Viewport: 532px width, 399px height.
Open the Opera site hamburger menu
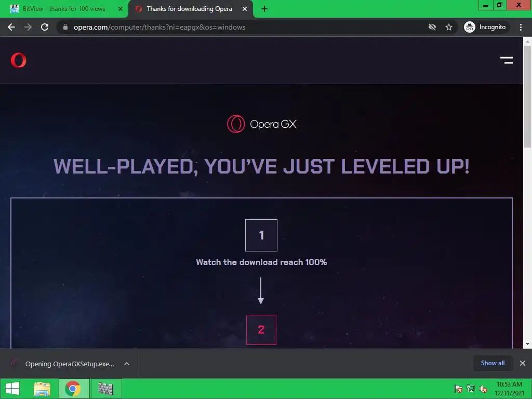click(x=507, y=60)
